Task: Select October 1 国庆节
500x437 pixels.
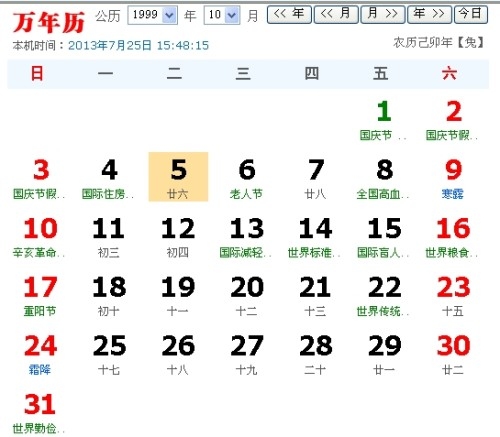Action: click(383, 120)
